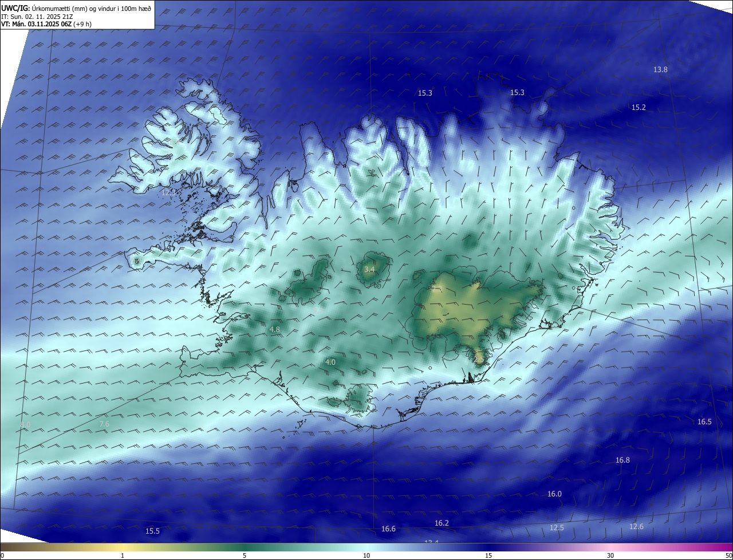Screen dimensions: 733x560
Task: Click the 12.6 value on the map
Action: tap(636, 526)
